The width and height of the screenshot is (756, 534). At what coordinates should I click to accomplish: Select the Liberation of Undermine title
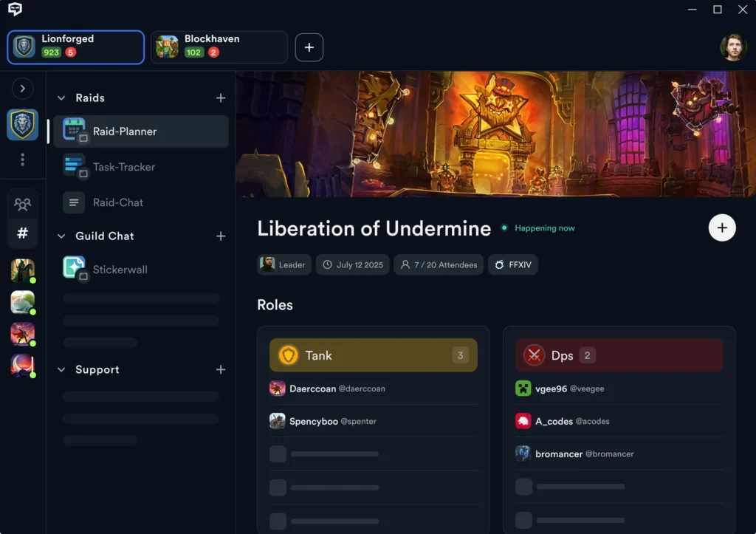coord(374,228)
